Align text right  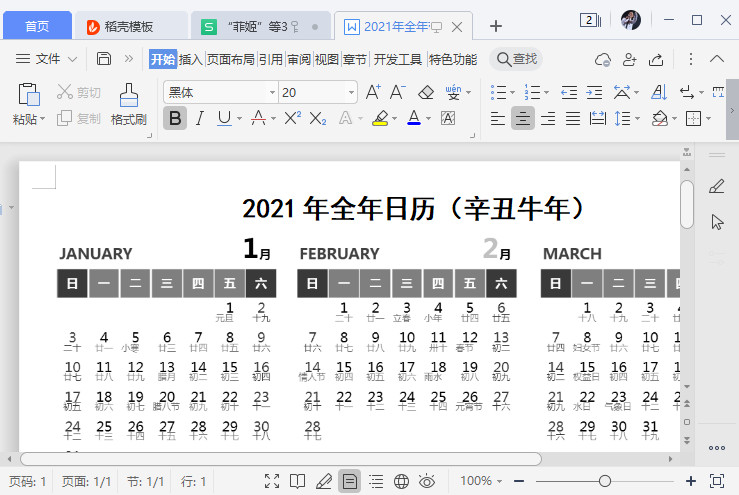548,118
